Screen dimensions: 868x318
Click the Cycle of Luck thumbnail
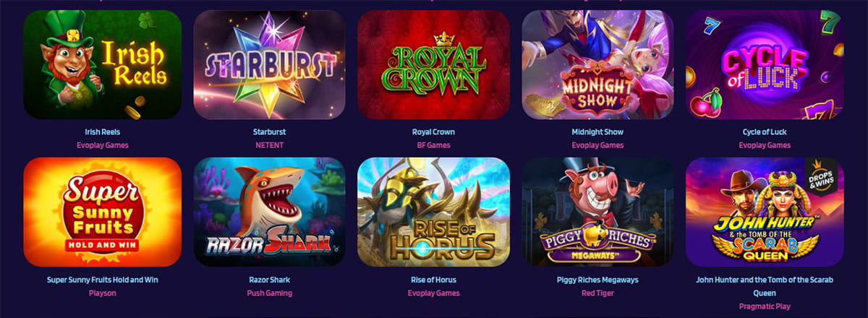(x=765, y=64)
